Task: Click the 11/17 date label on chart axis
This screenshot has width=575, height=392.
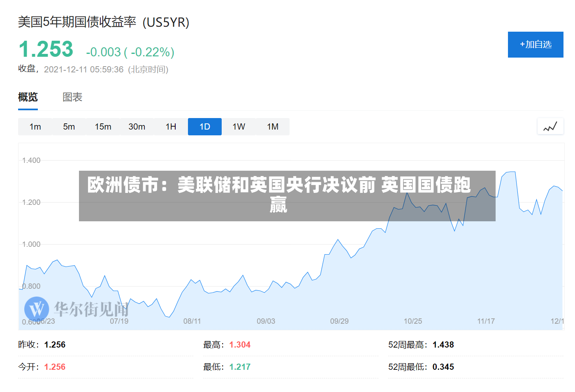Action: point(486,321)
